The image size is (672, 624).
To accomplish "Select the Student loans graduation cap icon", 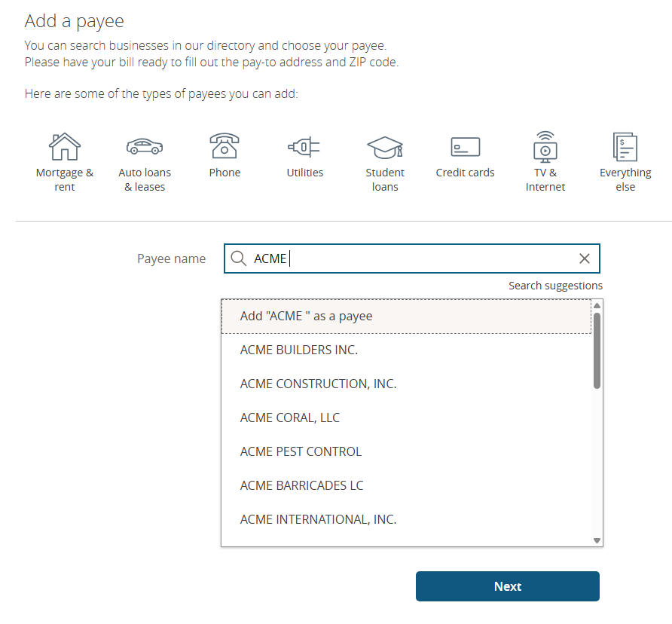I will click(385, 148).
